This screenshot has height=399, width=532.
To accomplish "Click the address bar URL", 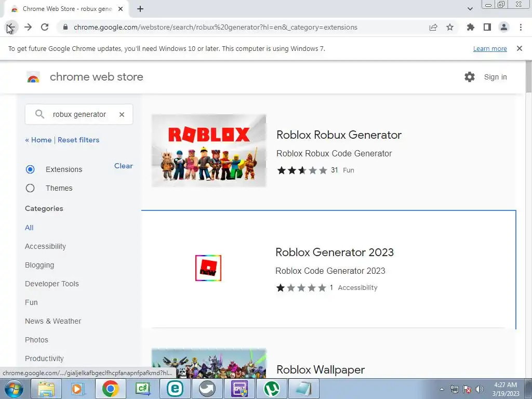I will tap(216, 27).
